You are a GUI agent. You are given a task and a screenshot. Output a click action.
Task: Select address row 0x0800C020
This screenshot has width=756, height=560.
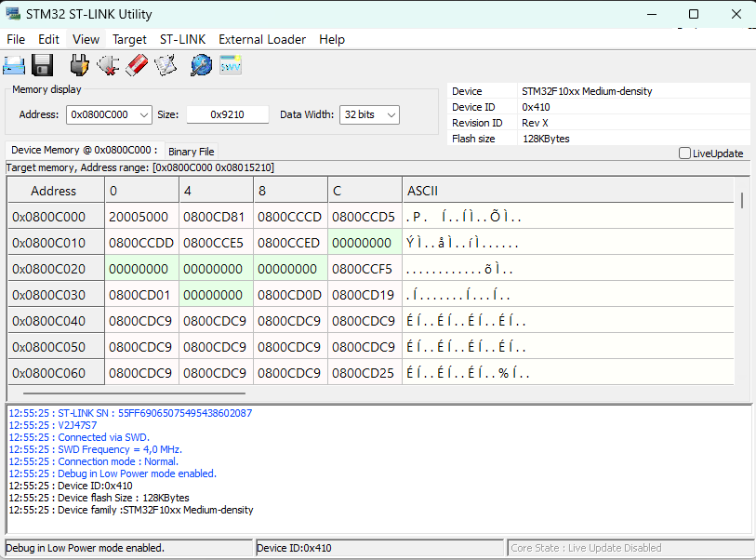56,269
